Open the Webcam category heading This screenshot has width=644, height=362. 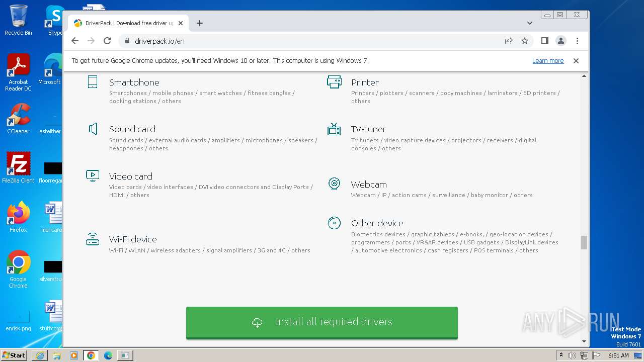click(369, 185)
